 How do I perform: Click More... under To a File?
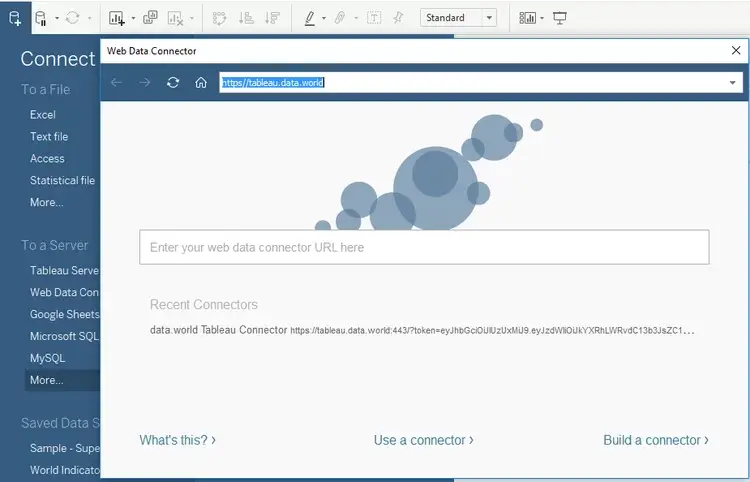[46, 203]
